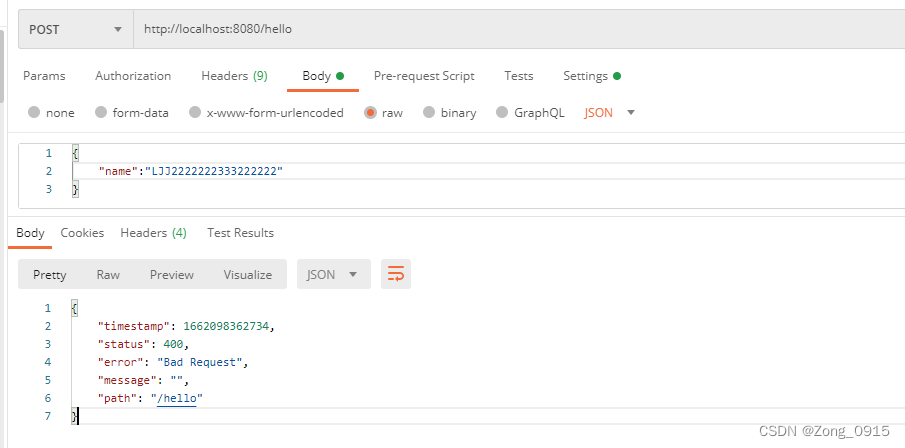905x448 pixels.
Task: Select the request Body tab
Action: (x=323, y=76)
